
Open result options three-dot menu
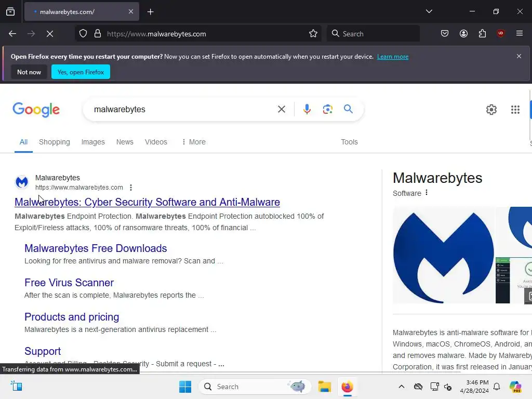pyautogui.click(x=130, y=187)
